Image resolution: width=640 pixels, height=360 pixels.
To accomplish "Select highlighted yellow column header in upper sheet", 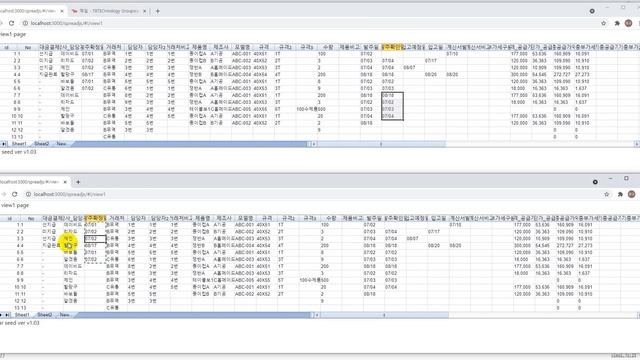I will pyautogui.click(x=392, y=47).
